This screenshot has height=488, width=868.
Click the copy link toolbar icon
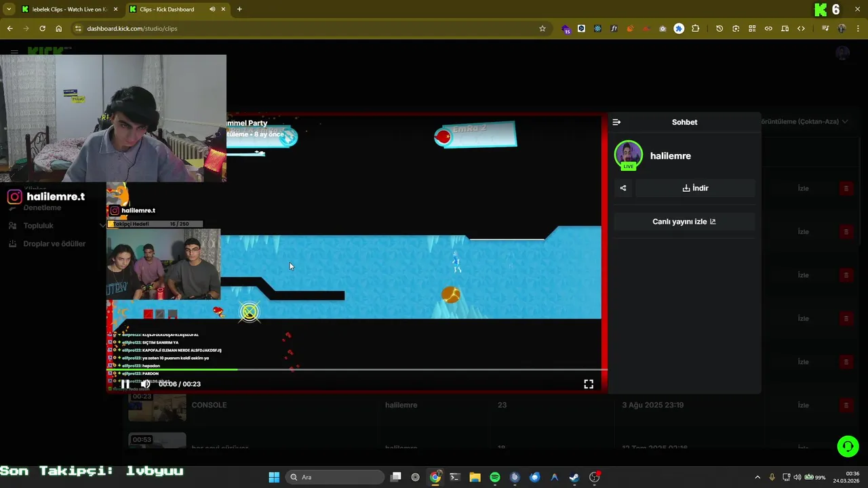click(768, 28)
